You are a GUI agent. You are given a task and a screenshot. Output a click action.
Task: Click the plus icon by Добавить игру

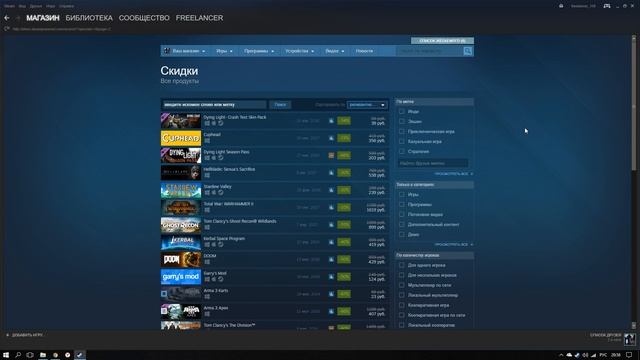[x=7, y=335]
